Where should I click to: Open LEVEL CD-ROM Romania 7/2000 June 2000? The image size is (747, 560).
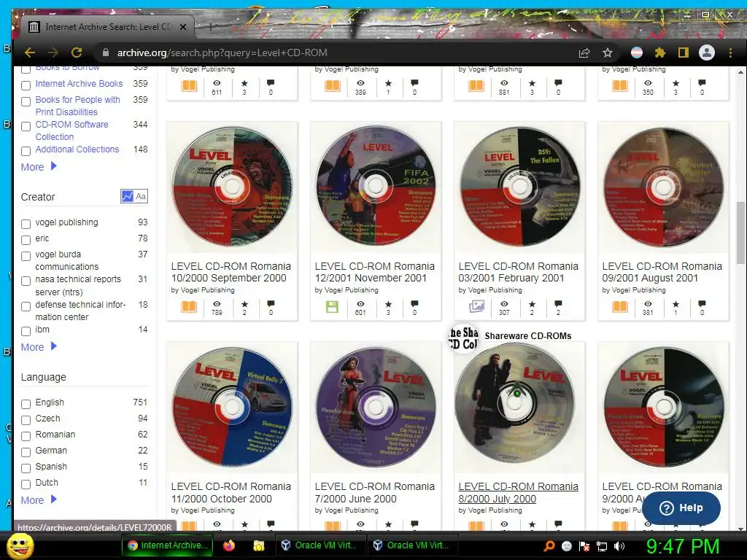pyautogui.click(x=375, y=492)
